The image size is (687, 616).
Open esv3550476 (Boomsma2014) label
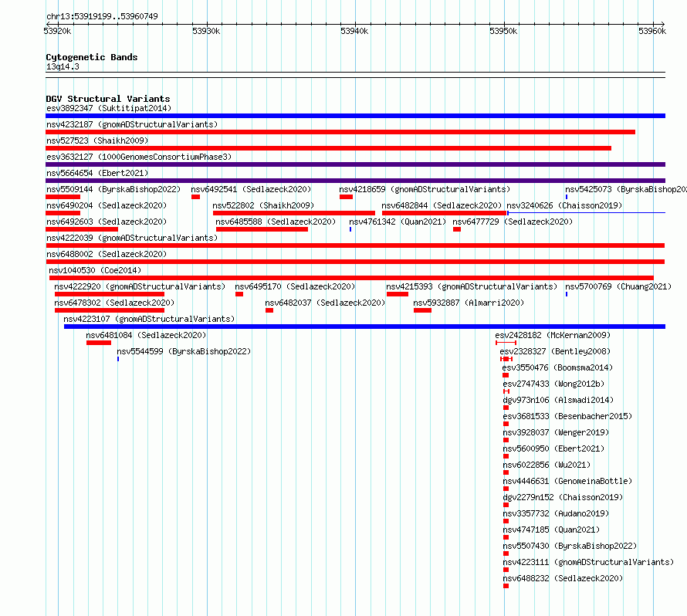pos(557,367)
